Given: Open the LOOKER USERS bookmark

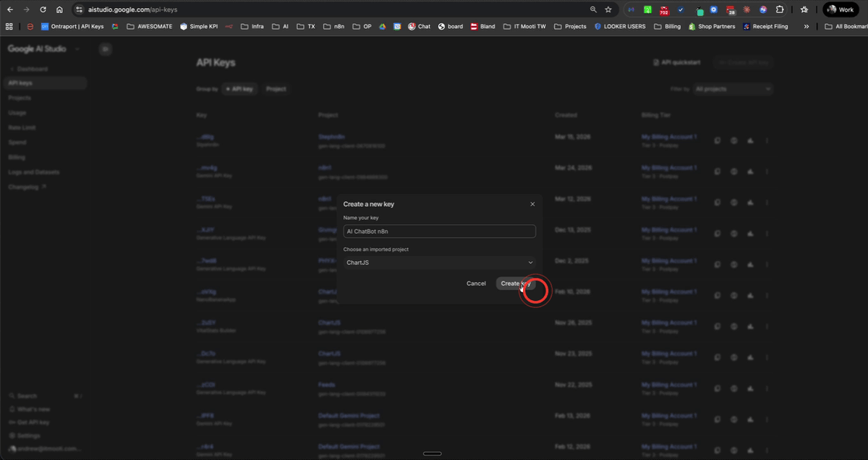Looking at the screenshot, I should [x=620, y=26].
